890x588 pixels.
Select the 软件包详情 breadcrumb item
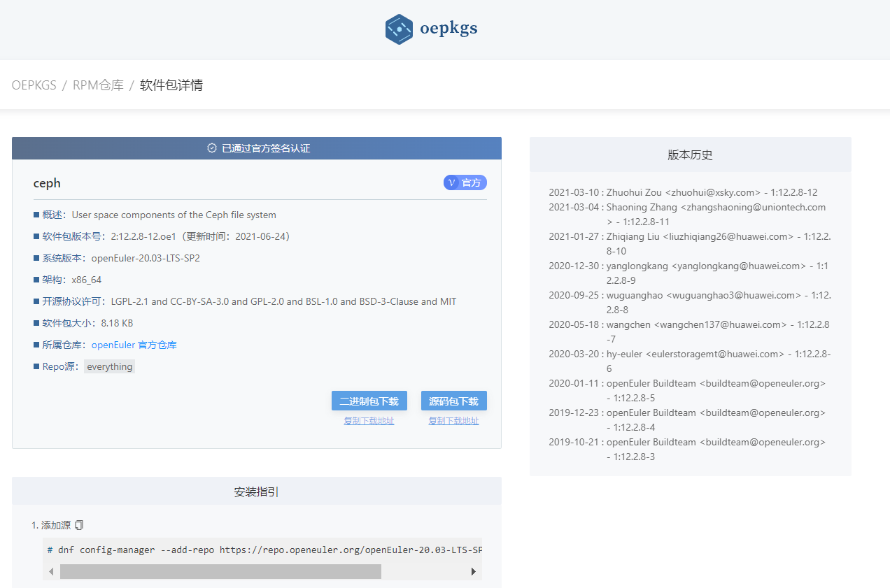click(171, 85)
